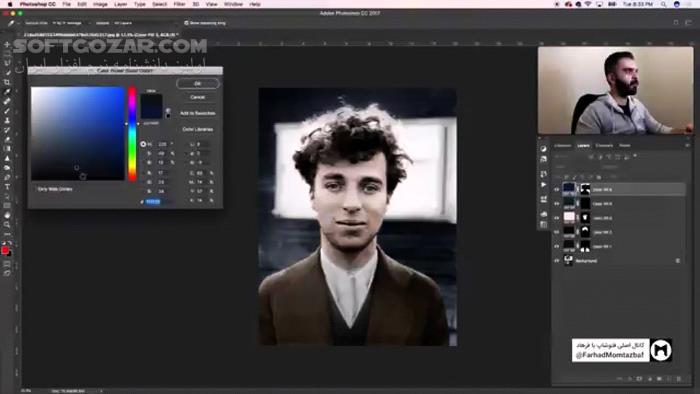
Task: Click the link layers icon at panel bottom
Action: tap(620, 379)
